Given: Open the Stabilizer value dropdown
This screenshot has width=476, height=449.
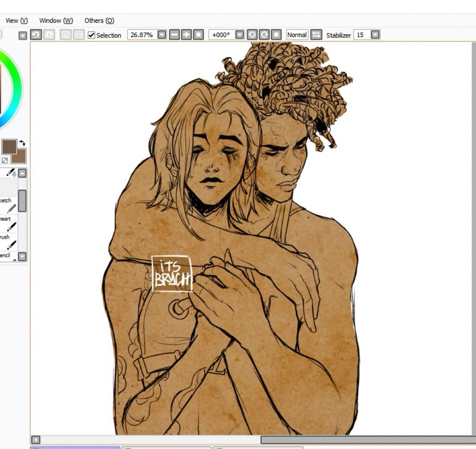Looking at the screenshot, I should point(376,35).
